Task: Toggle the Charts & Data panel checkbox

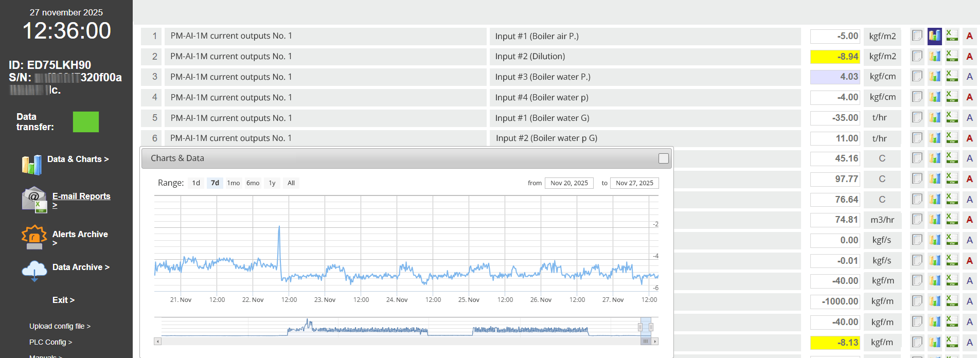Action: [663, 158]
